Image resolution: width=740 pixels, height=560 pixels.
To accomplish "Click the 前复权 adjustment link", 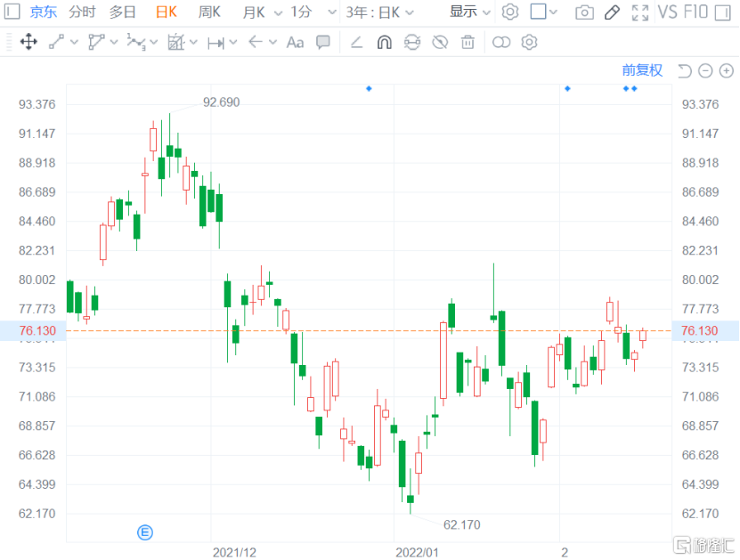I will (x=642, y=71).
